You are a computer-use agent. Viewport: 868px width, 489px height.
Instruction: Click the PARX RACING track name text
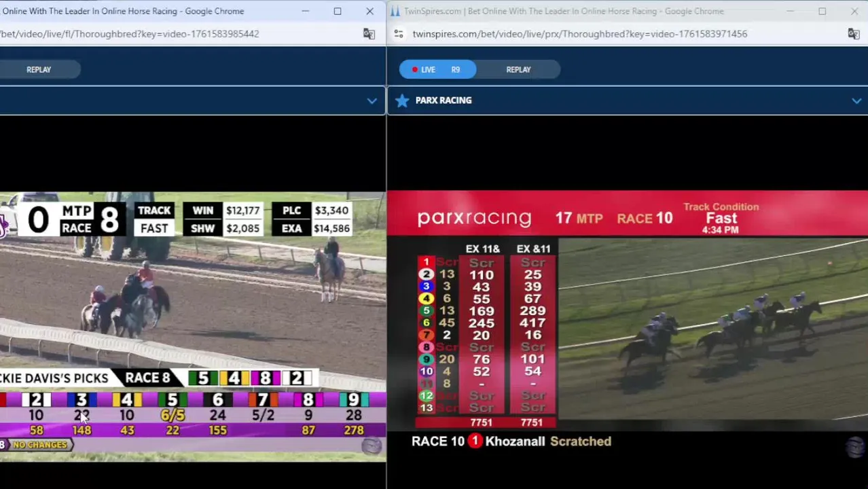tap(444, 101)
